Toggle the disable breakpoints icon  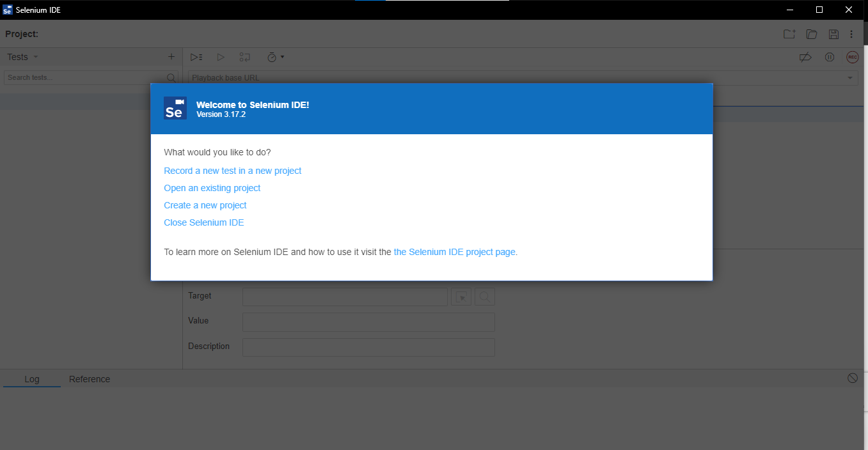tap(805, 58)
